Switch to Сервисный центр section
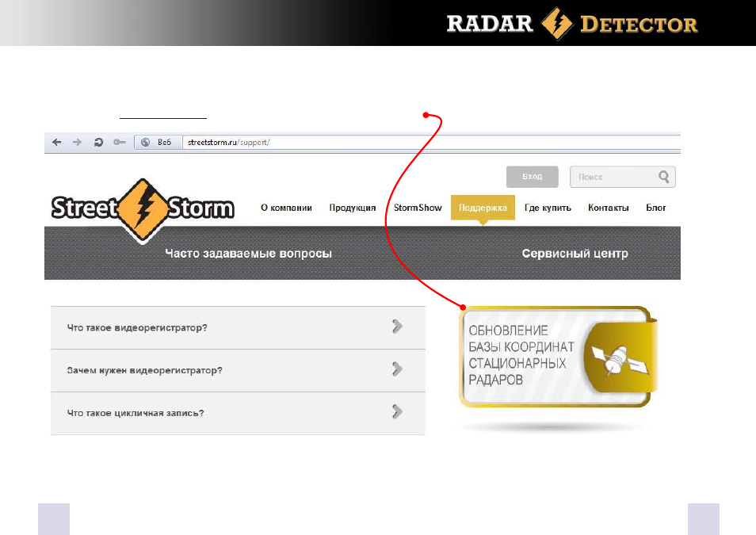Viewport: 756px width, 535px height. pyautogui.click(x=575, y=254)
